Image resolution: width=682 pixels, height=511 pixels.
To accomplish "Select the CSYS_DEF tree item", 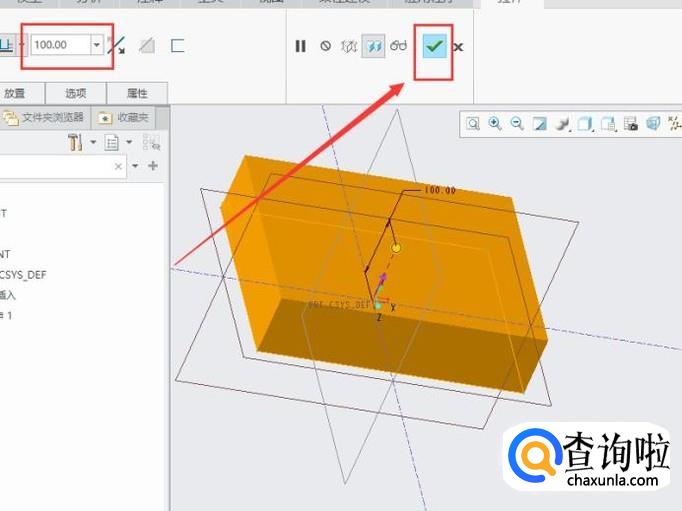I will [x=23, y=275].
